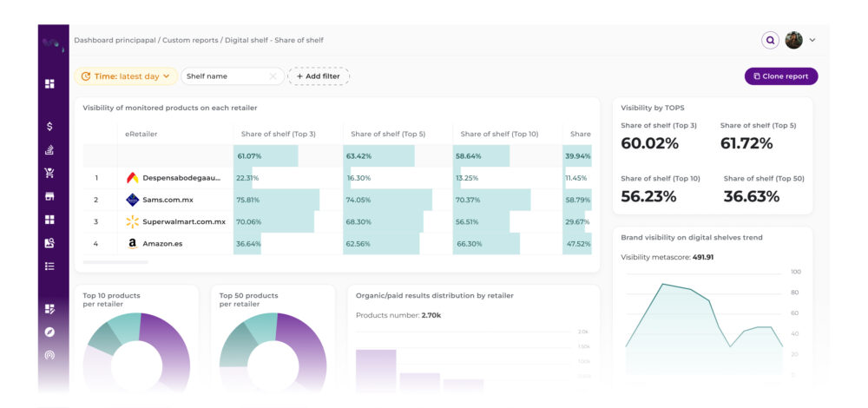The width and height of the screenshot is (868, 408).
Task: Click the 61.07% total Top 3 cell
Action: [288, 156]
